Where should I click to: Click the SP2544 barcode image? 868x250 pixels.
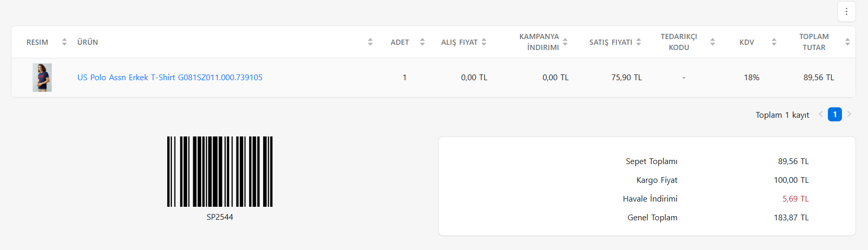pos(220,172)
